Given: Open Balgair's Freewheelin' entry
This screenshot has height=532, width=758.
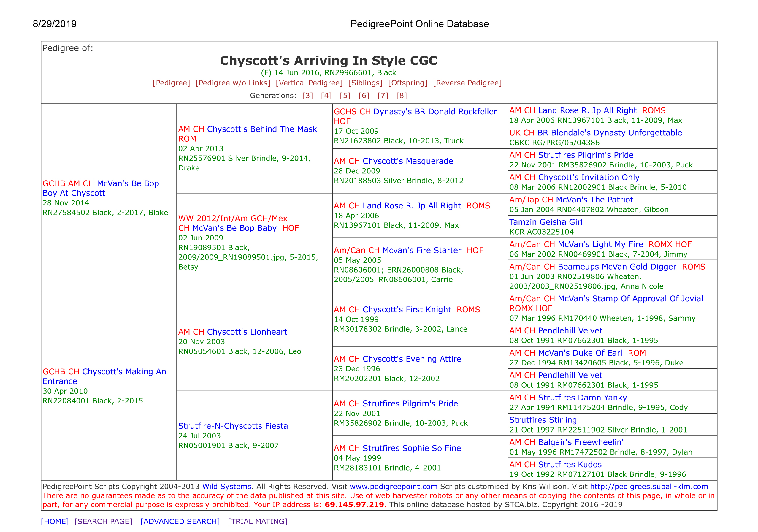Looking at the screenshot, I should coord(581,442).
